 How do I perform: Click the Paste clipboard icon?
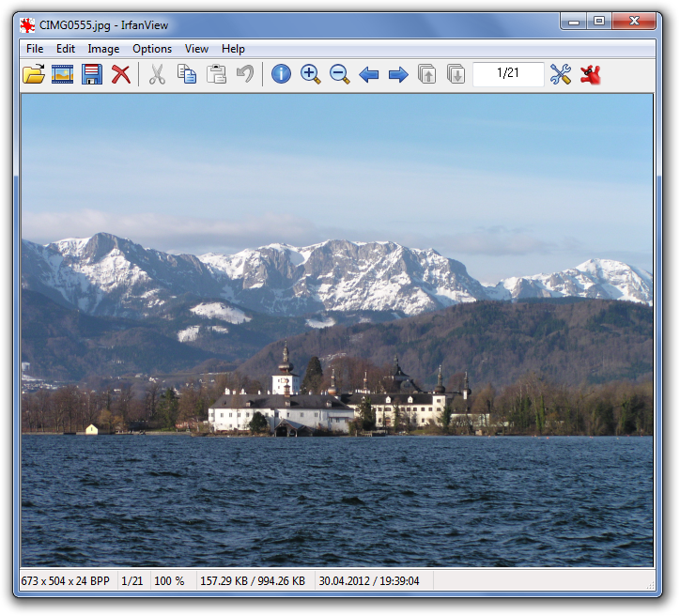click(x=216, y=74)
